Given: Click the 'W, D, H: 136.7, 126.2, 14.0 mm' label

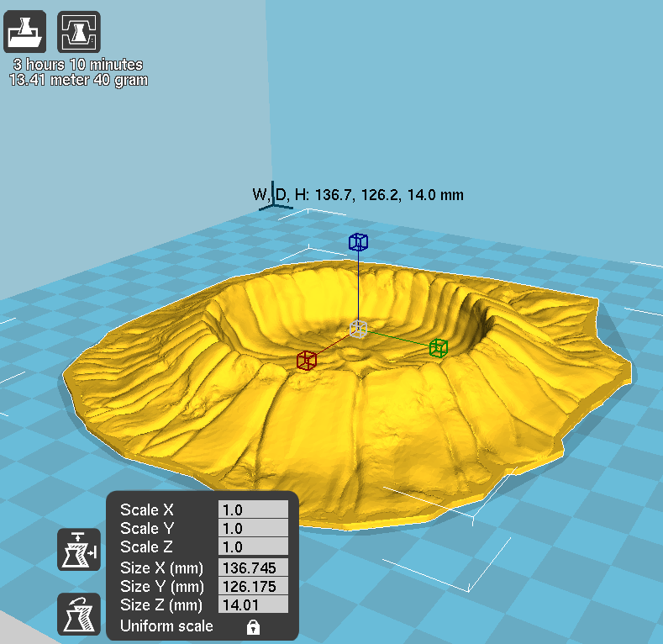Looking at the screenshot, I should [x=358, y=195].
